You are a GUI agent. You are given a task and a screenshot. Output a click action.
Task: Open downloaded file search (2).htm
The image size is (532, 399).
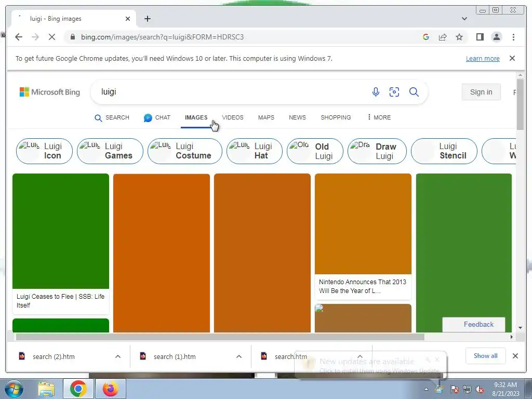54,356
